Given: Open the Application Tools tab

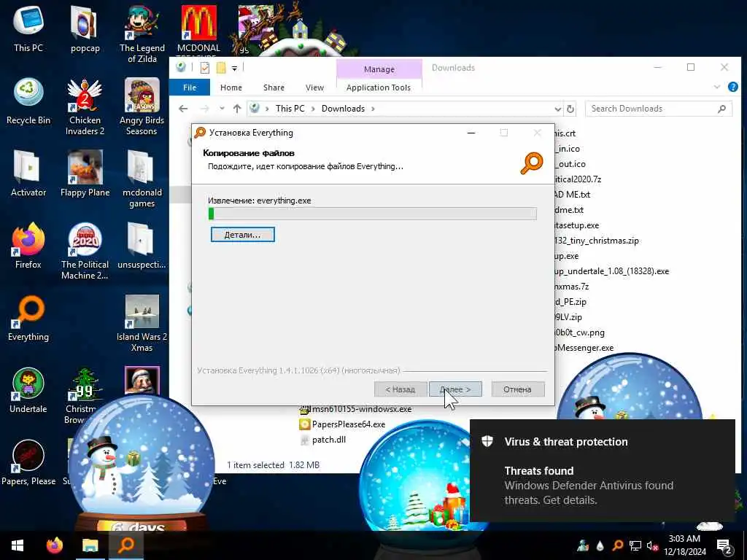Looking at the screenshot, I should [x=379, y=87].
